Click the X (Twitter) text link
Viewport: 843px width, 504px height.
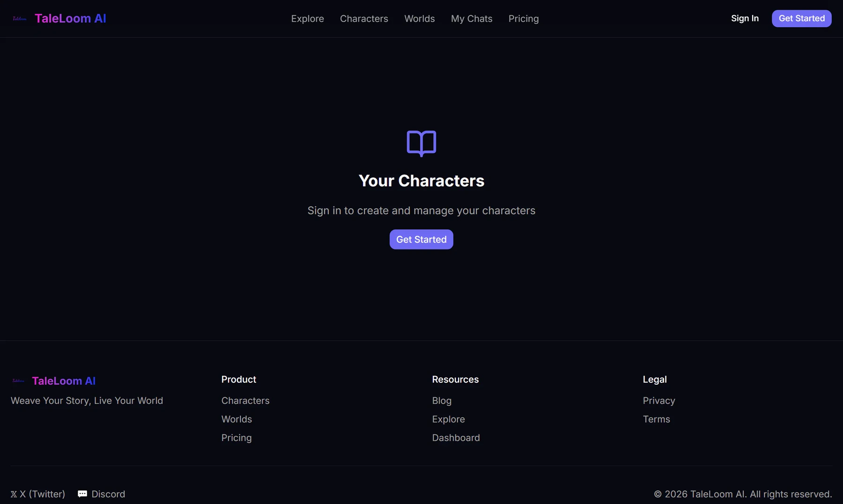[43, 494]
